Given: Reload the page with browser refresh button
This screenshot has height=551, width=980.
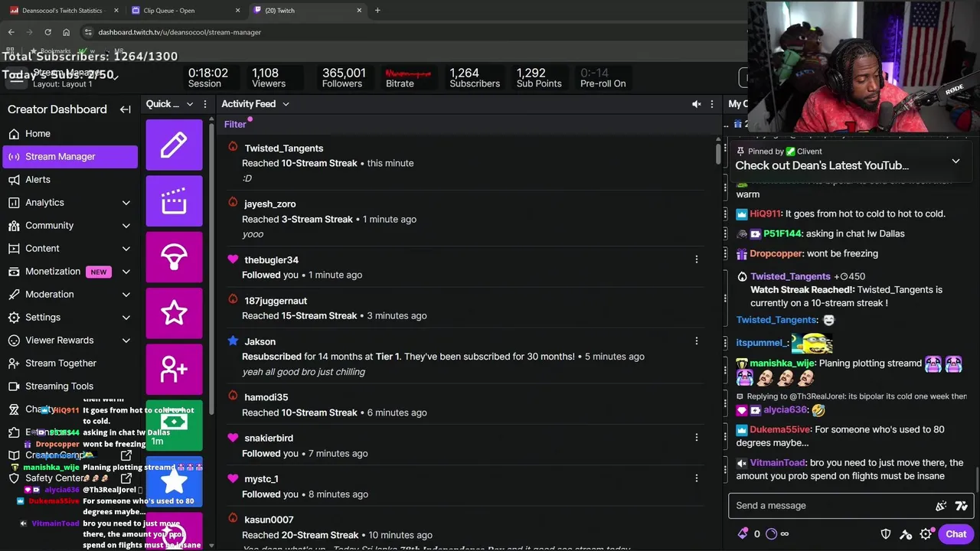Looking at the screenshot, I should pyautogui.click(x=47, y=32).
